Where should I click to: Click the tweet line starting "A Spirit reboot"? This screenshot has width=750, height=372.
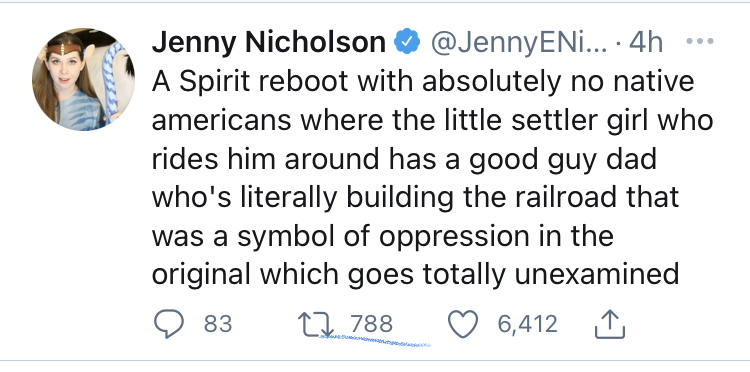(x=423, y=81)
